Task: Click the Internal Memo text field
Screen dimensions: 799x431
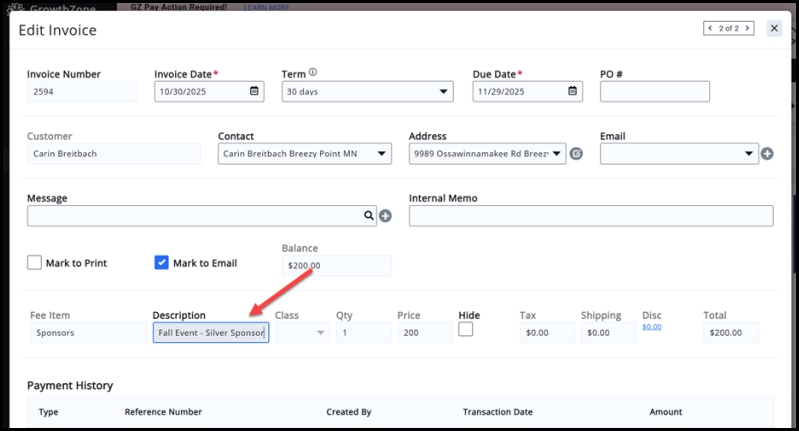Action: pos(590,216)
